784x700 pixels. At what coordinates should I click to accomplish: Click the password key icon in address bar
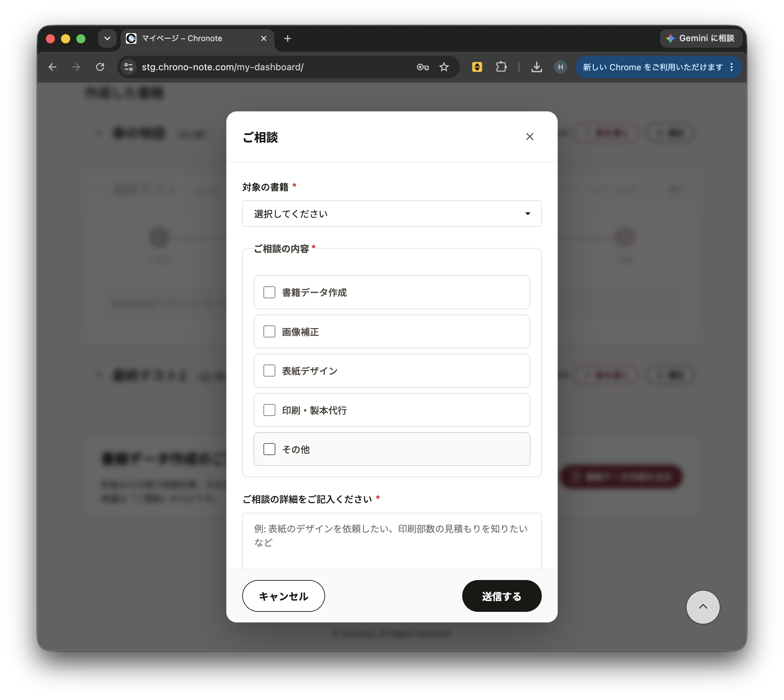[x=422, y=67]
